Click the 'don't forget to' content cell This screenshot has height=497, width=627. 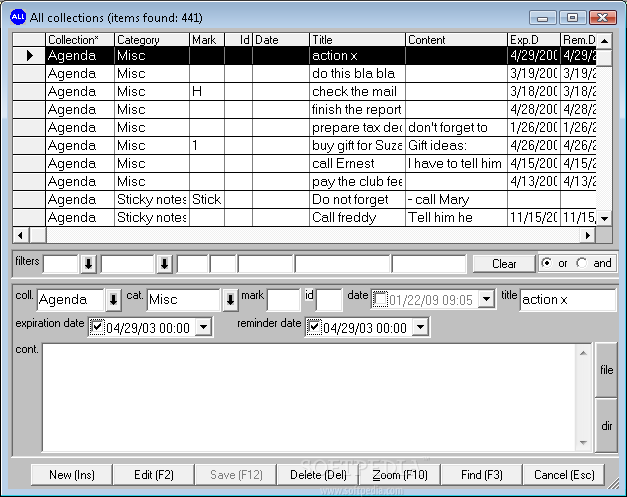pyautogui.click(x=456, y=128)
